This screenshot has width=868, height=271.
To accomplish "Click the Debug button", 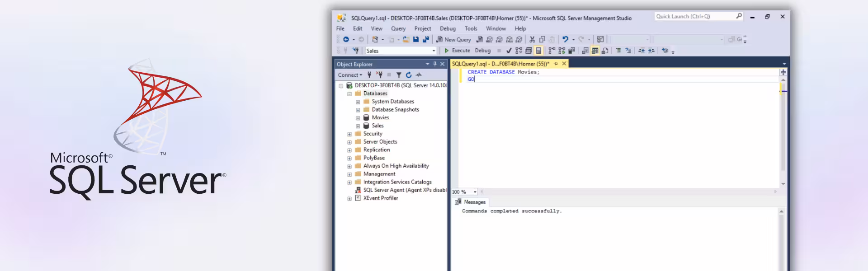I will [x=483, y=51].
